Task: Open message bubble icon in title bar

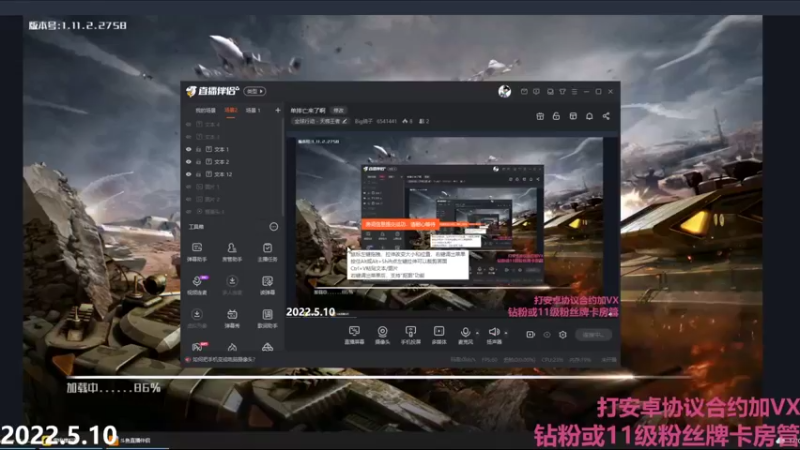Action: tap(536, 92)
